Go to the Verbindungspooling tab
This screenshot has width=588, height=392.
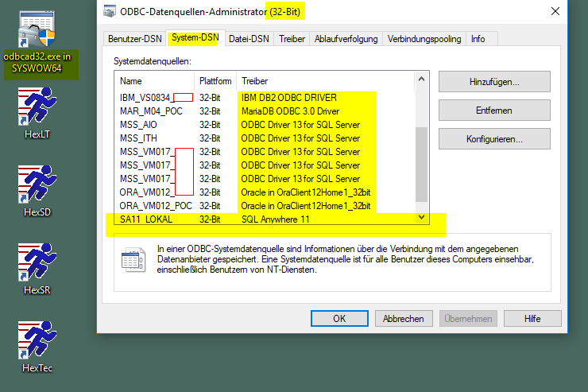(x=424, y=39)
